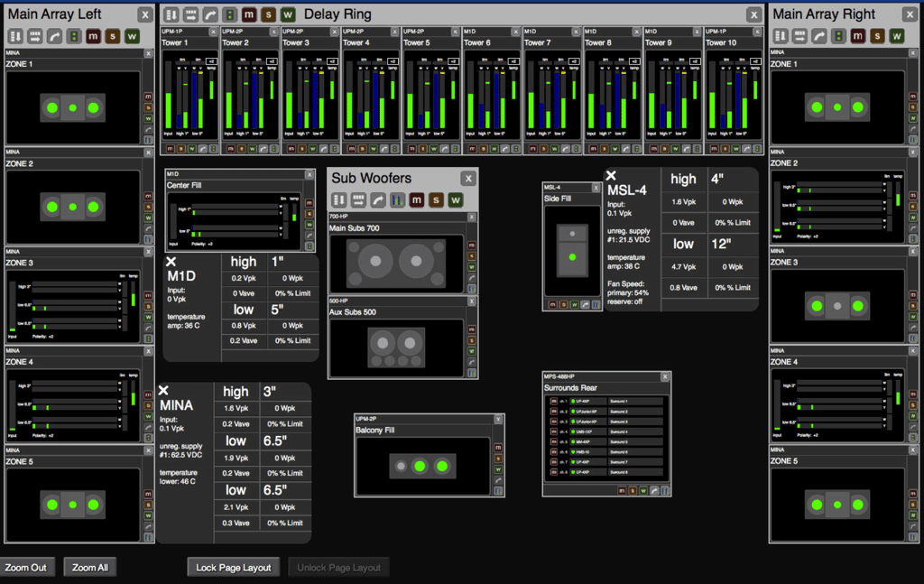Dismiss the MINA info overlay
This screenshot has width=924, height=584.
tap(163, 390)
